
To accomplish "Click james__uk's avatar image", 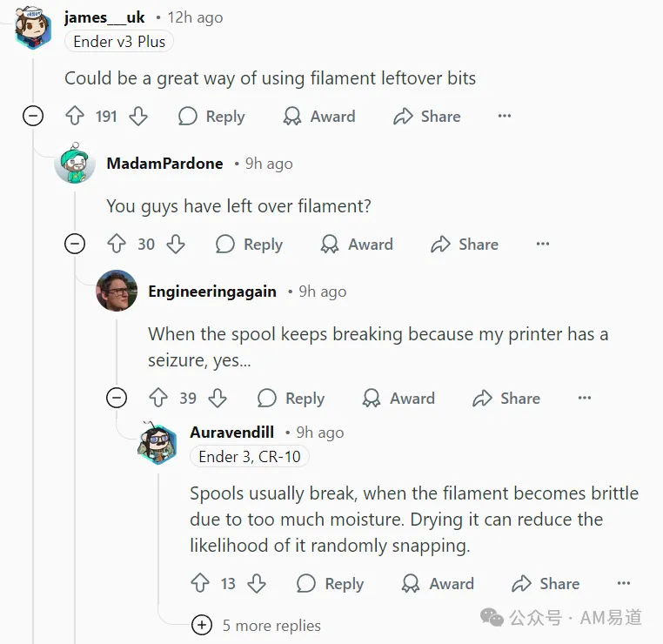I will 33,27.
